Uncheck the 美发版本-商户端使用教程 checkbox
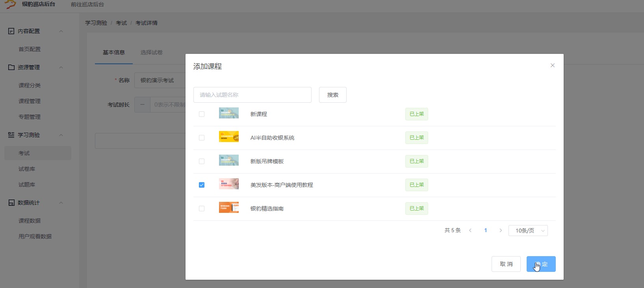The height and width of the screenshot is (288, 644). tap(202, 185)
